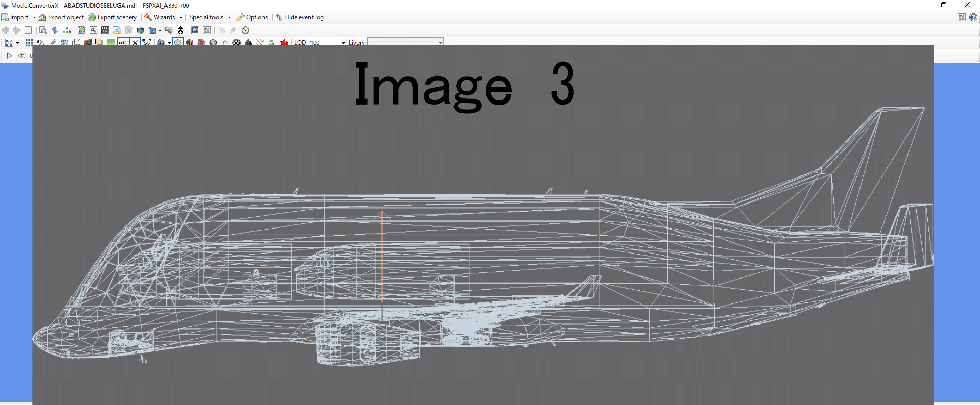
Task: Click the magnifier preview icon
Action: click(43, 30)
